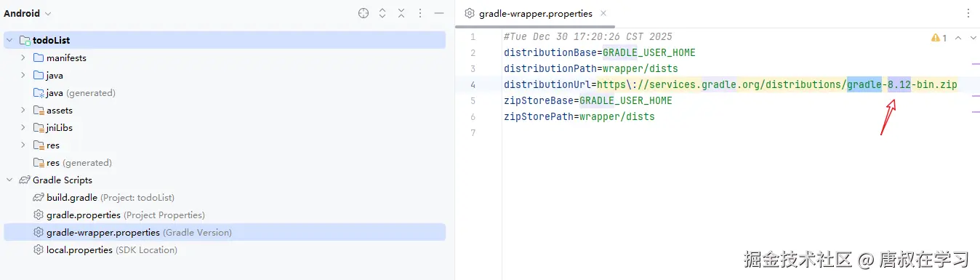Click the Select Opened File target icon
This screenshot has height=280, width=980.
364,13
